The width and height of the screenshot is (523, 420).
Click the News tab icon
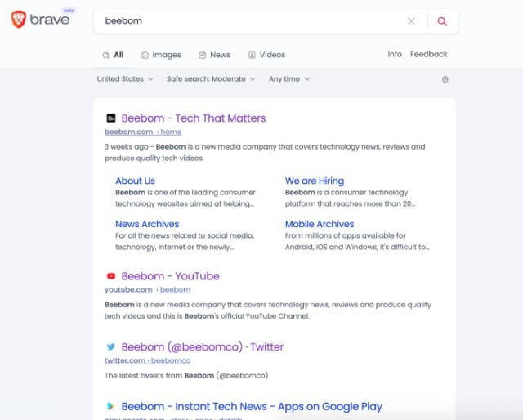202,55
